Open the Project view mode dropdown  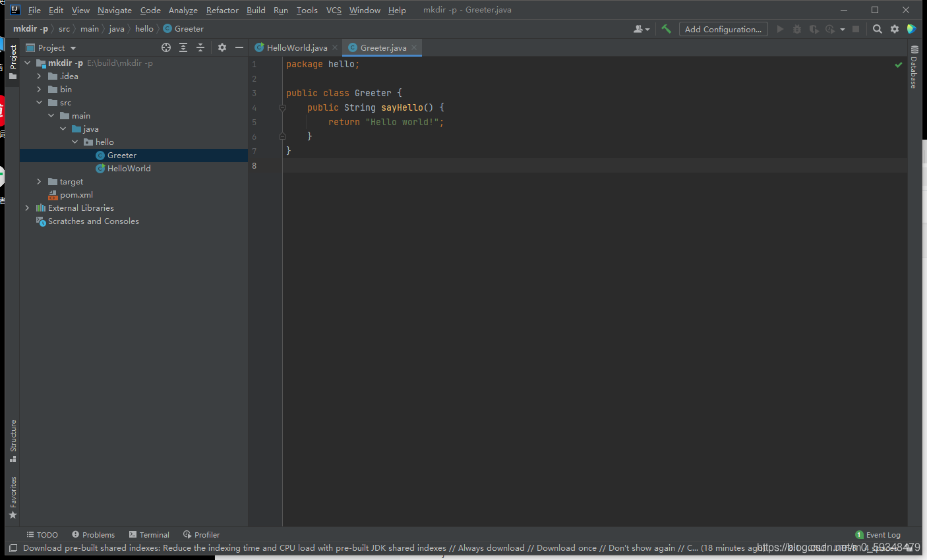[73, 47]
